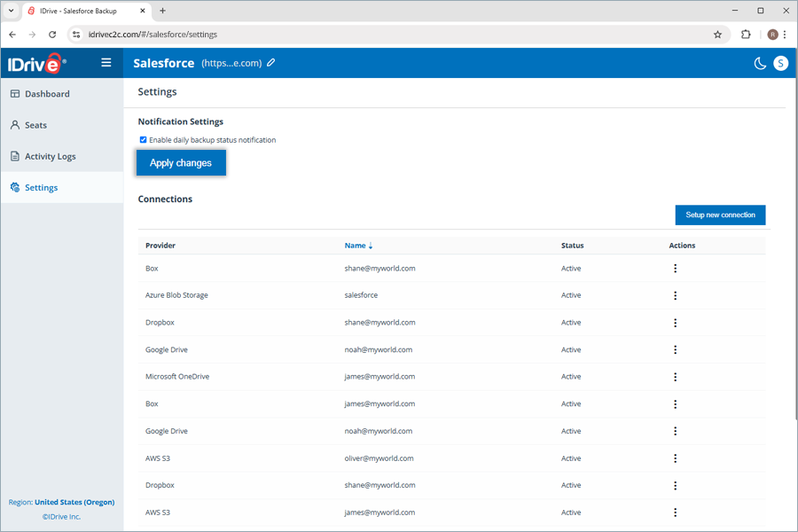Reload the page using the refresh icon
Viewport: 798px width, 532px height.
(x=52, y=35)
